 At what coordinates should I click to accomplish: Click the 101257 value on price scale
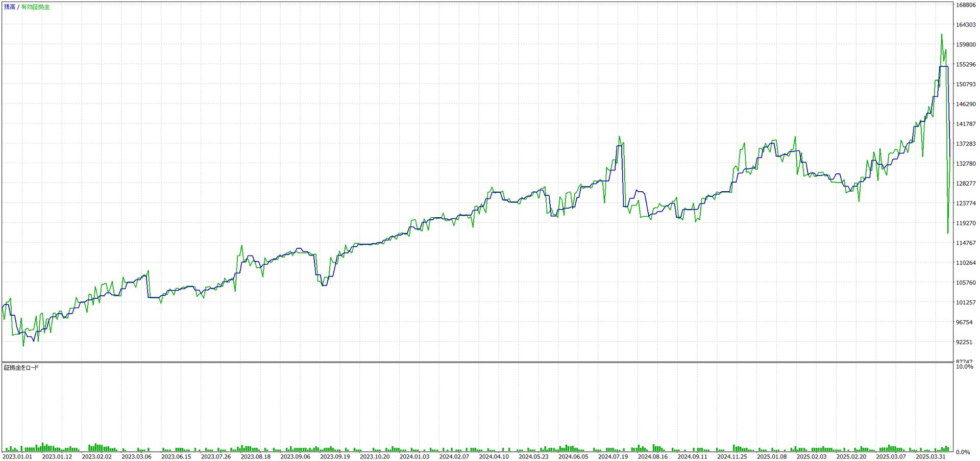click(x=966, y=302)
